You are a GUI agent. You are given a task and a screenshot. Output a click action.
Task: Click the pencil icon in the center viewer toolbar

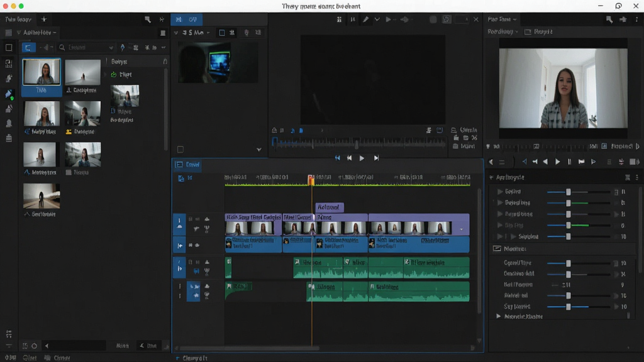(x=365, y=19)
